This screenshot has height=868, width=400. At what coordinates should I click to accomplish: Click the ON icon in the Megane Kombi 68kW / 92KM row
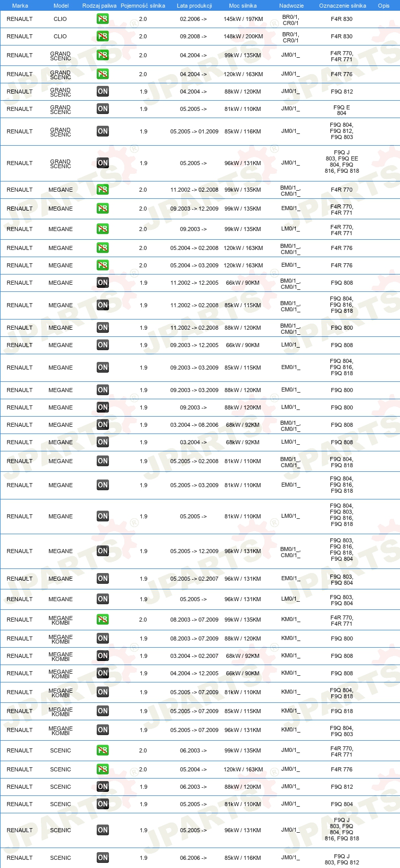tap(103, 656)
